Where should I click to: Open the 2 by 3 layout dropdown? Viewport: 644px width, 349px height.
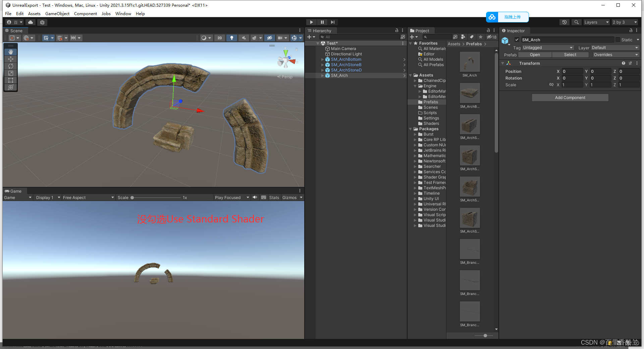[625, 22]
